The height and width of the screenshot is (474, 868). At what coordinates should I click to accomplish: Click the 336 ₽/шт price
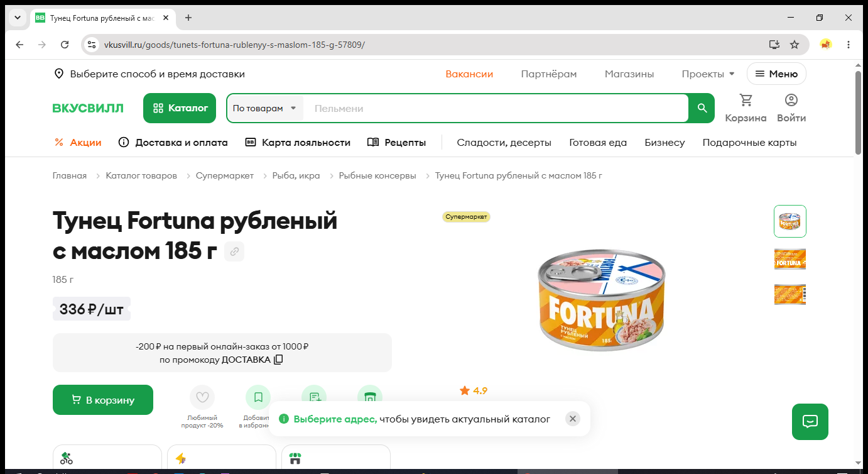coord(92,309)
